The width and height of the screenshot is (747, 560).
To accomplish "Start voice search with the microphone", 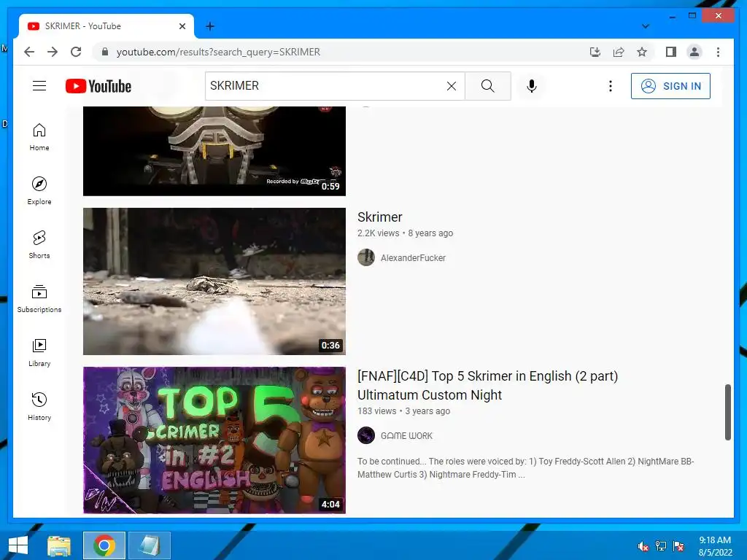I will click(532, 86).
